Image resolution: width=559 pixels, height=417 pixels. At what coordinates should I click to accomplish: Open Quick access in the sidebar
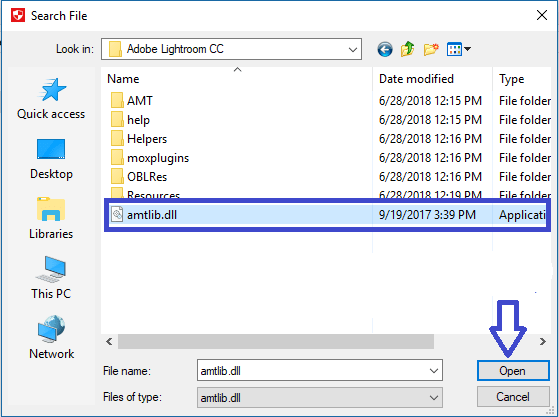51,98
